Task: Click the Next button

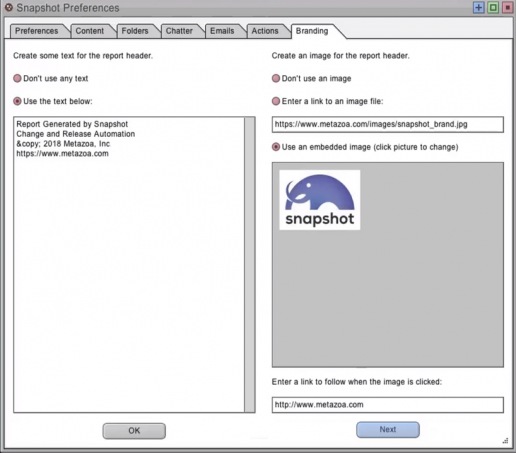Action: click(388, 430)
